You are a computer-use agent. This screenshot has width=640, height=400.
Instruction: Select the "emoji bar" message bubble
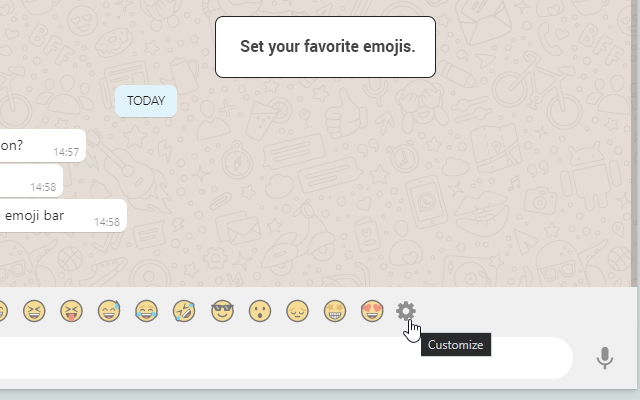(x=60, y=215)
